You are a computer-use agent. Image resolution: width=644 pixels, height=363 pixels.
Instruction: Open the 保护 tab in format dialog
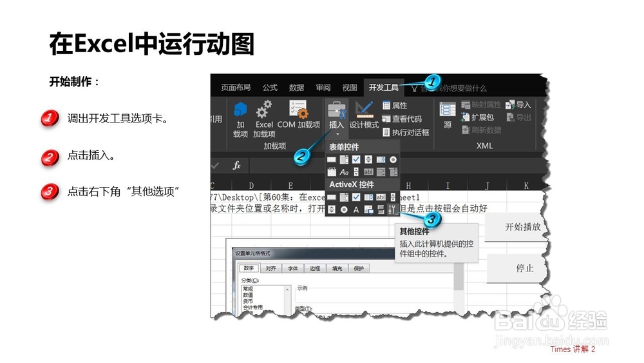pyautogui.click(x=359, y=268)
